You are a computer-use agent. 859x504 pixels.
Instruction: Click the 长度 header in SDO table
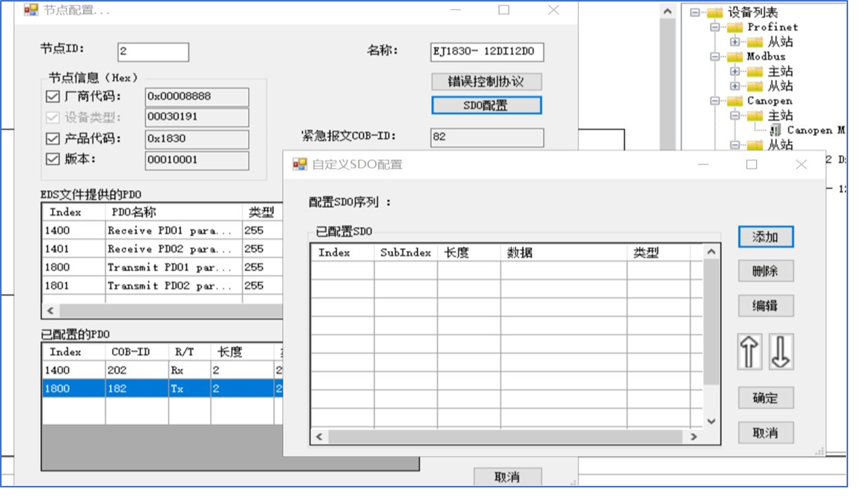tap(469, 253)
